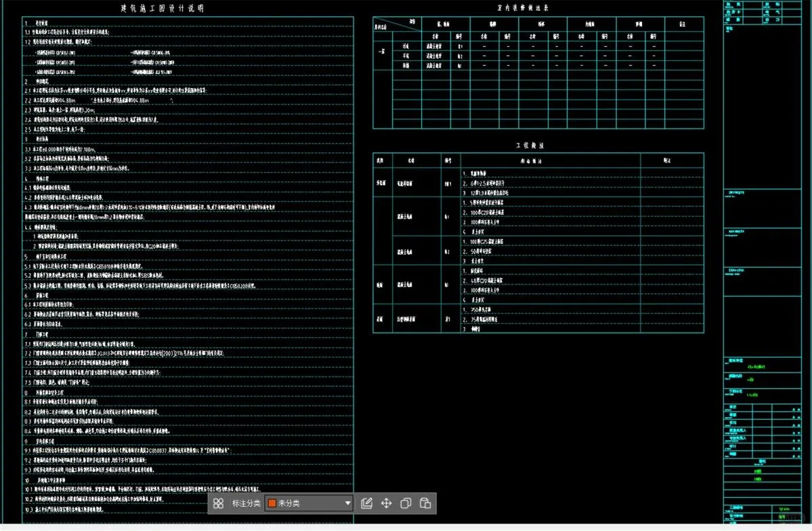Image resolution: width=812 pixels, height=531 pixels.
Task: Click the paste clipboard icon
Action: (425, 503)
